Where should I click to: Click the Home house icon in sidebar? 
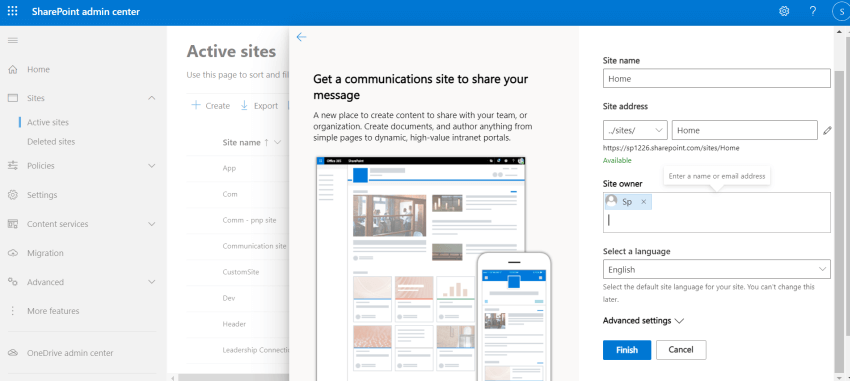[13, 69]
